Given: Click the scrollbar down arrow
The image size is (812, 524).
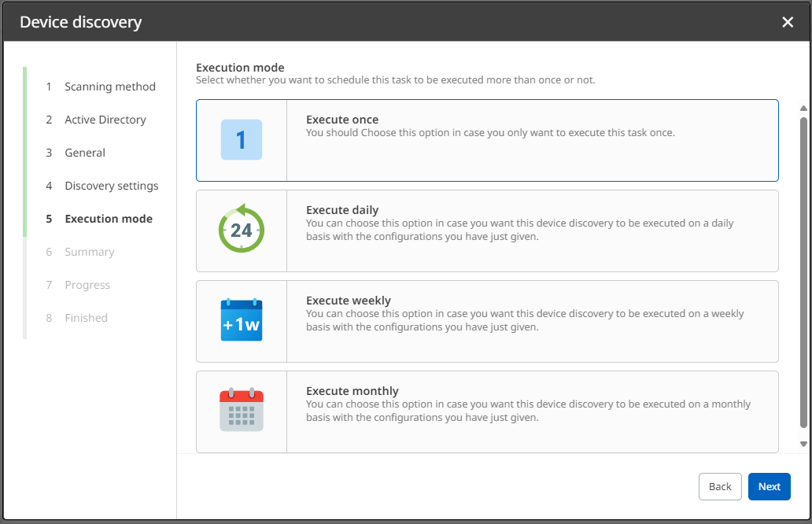Looking at the screenshot, I should click(x=803, y=445).
